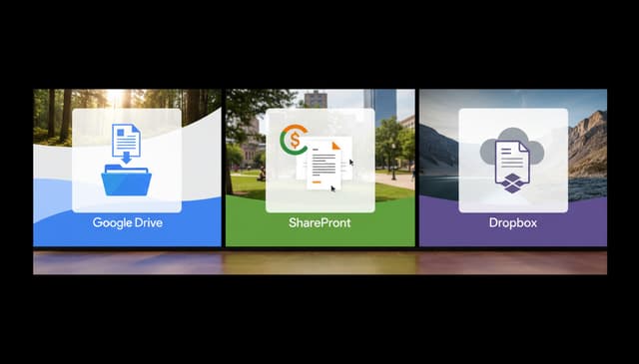This screenshot has width=639, height=364.
Task: Click the SharePront document with dollar icon
Action: tap(317, 158)
